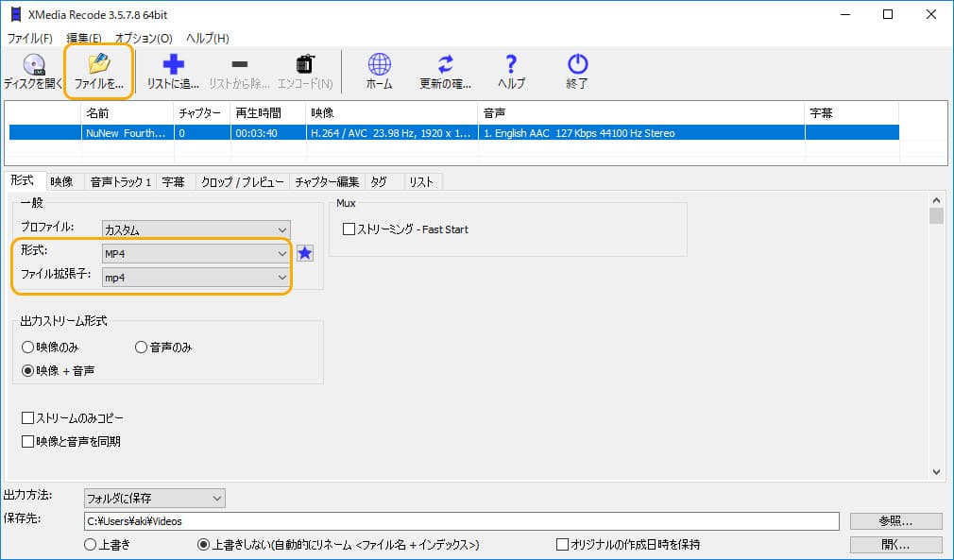Click the blue star favorite icon
Image resolution: width=954 pixels, height=560 pixels.
point(305,253)
